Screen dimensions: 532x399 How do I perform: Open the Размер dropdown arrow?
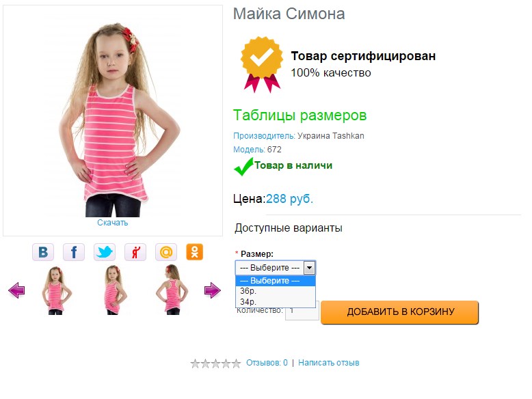(309, 268)
